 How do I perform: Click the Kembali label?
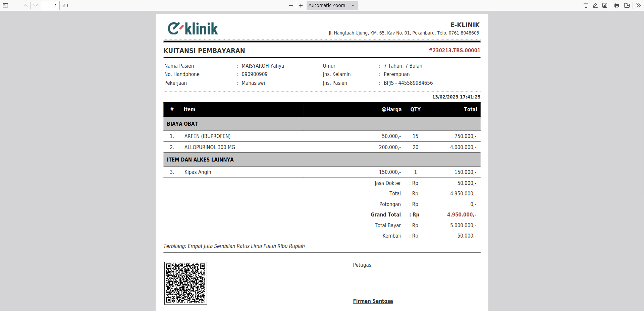(391, 236)
